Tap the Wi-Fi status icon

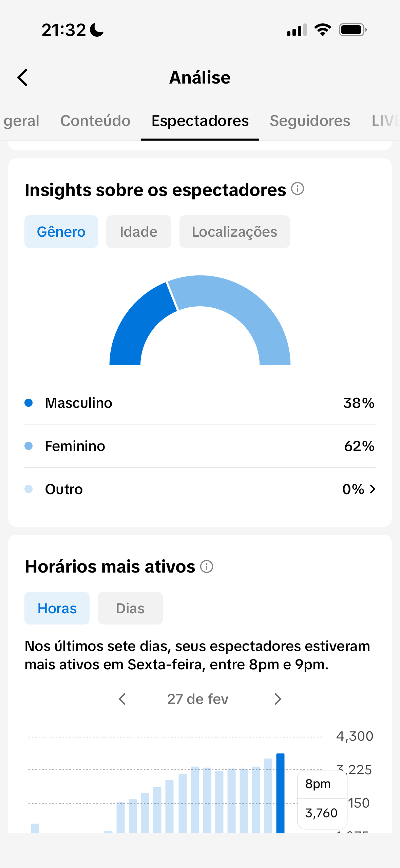323,30
